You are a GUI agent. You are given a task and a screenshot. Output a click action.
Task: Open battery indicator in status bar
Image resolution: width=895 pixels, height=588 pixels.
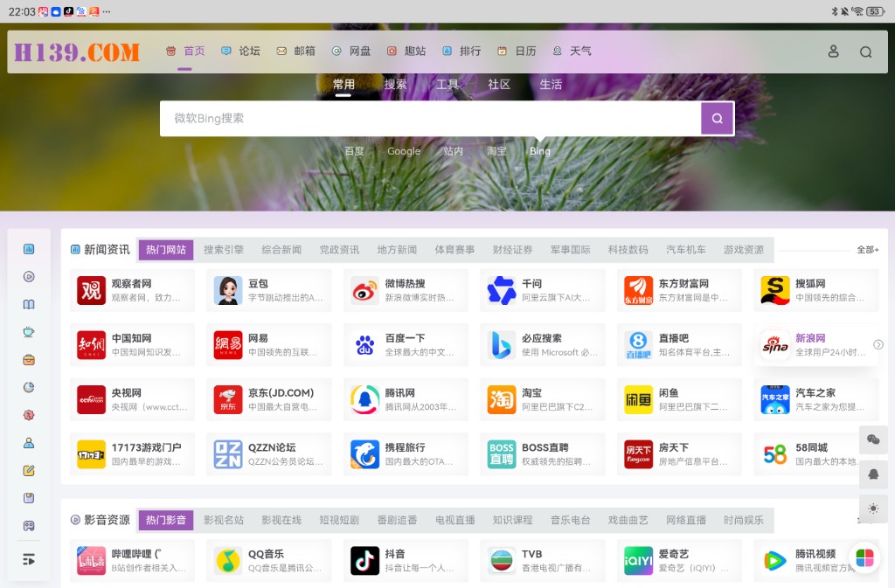click(876, 11)
